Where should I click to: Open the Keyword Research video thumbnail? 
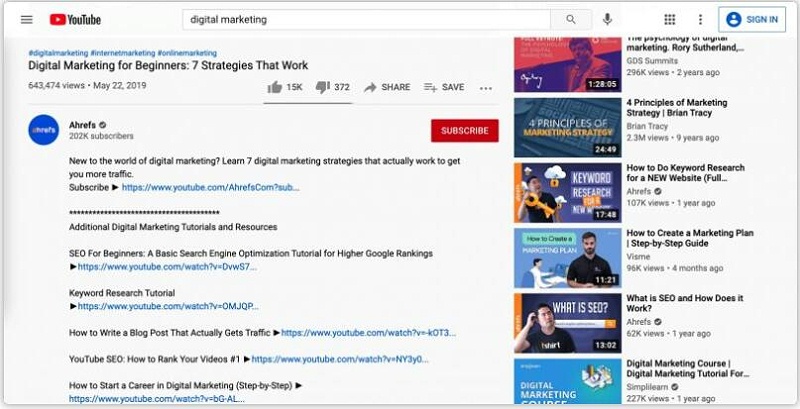565,192
